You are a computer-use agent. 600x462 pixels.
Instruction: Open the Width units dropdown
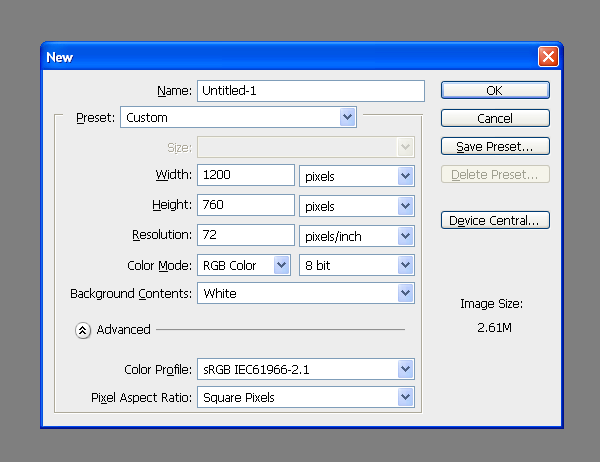[x=357, y=176]
